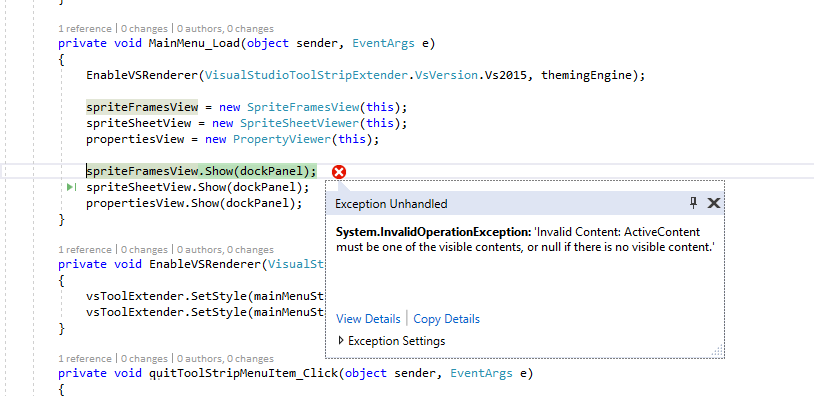Click second vsToolExtender.SetStyle line

[x=206, y=312]
